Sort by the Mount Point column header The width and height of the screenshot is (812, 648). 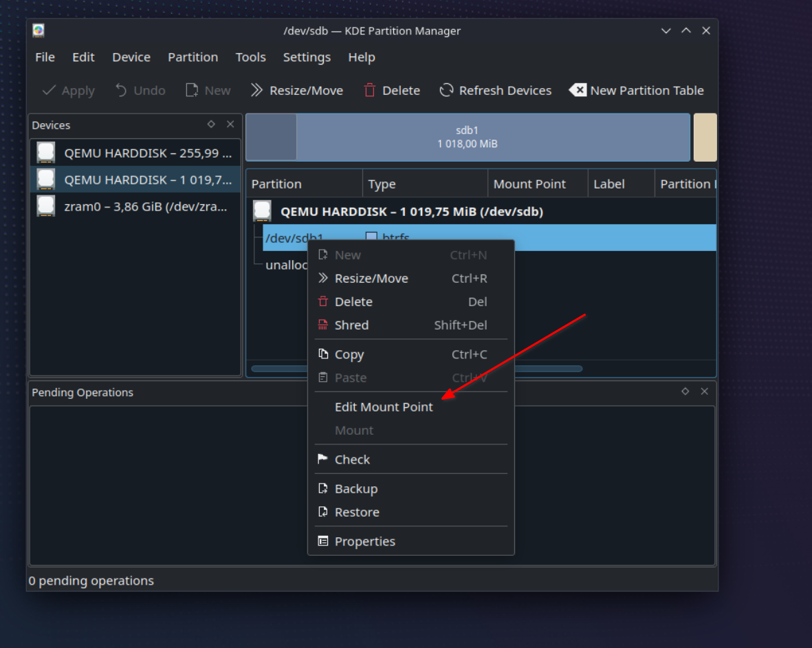coord(538,184)
